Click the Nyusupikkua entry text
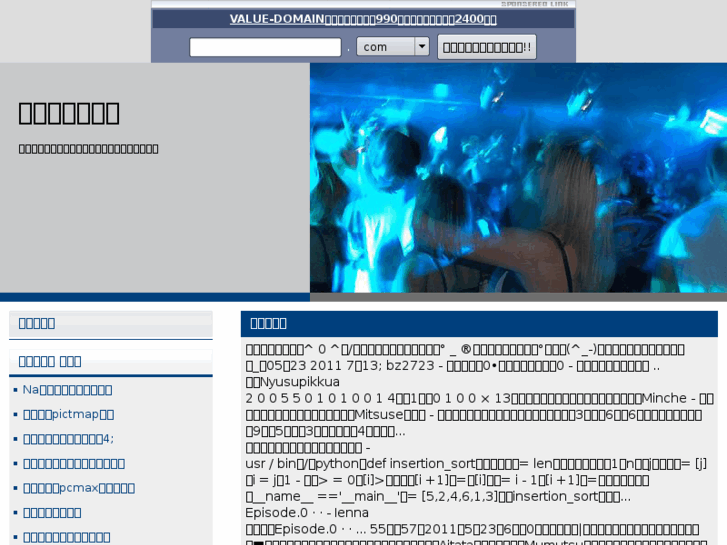Image resolution: width=727 pixels, height=545 pixels. 293,382
